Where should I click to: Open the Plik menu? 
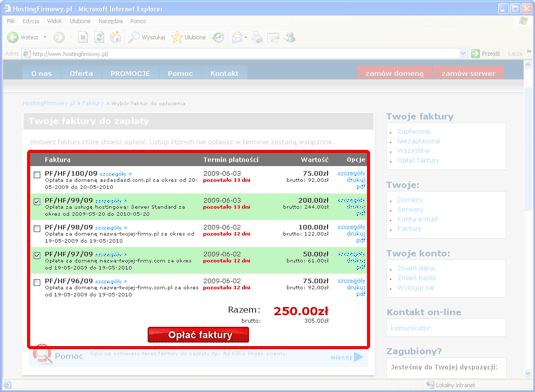(x=11, y=21)
